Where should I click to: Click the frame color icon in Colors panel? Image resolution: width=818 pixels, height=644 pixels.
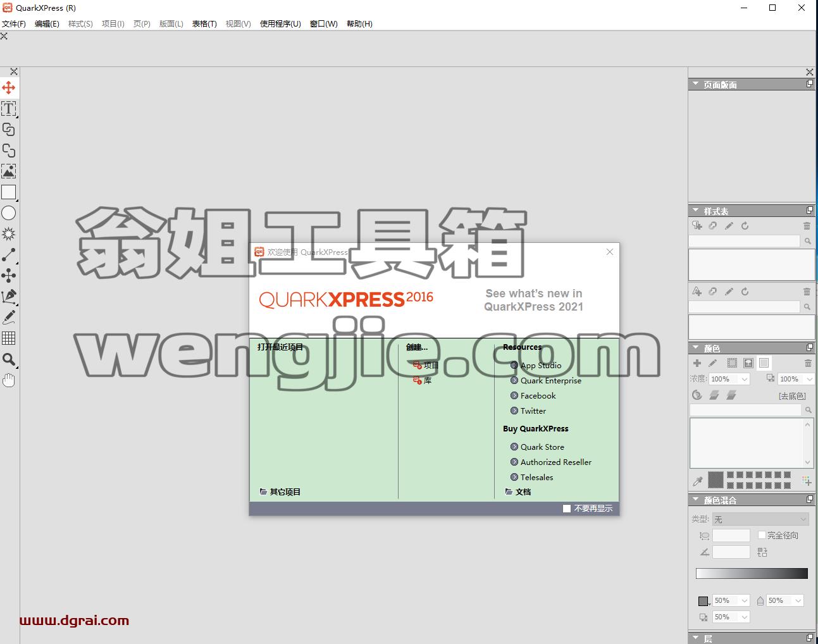coord(732,363)
